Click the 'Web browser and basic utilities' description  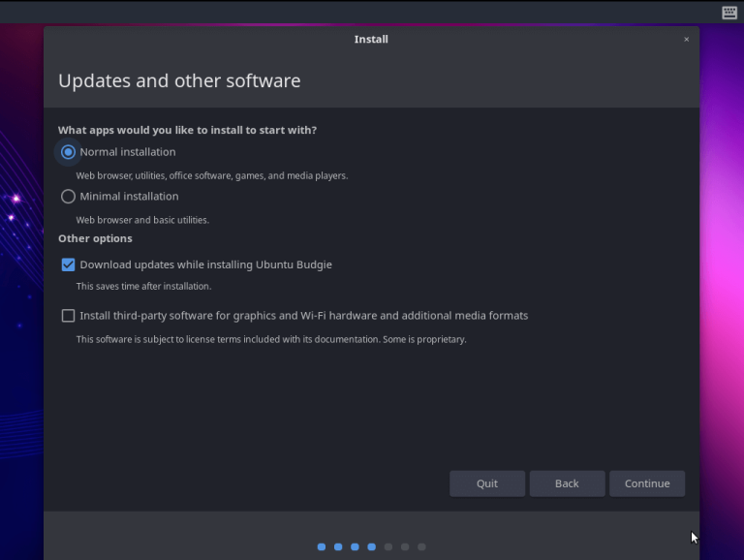(x=142, y=220)
